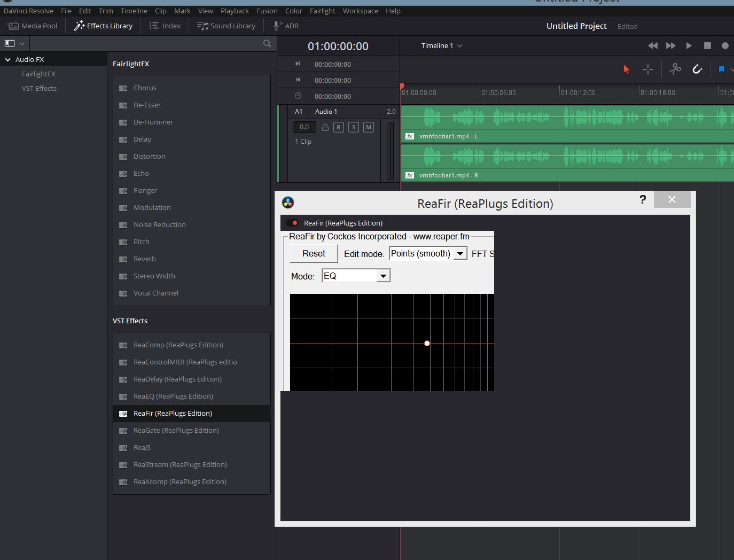
Task: Click the ReaGate plugin icon
Action: 123,431
